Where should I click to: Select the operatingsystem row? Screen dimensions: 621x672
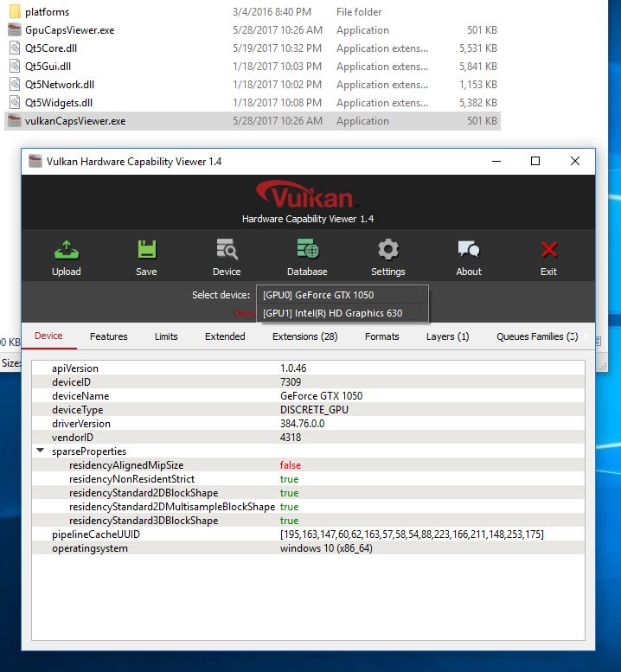[x=308, y=548]
